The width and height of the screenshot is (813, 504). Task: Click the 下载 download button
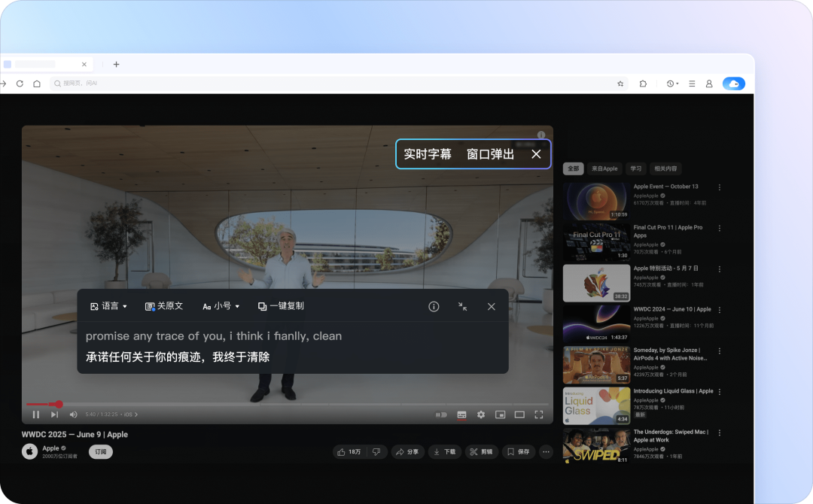(x=444, y=451)
